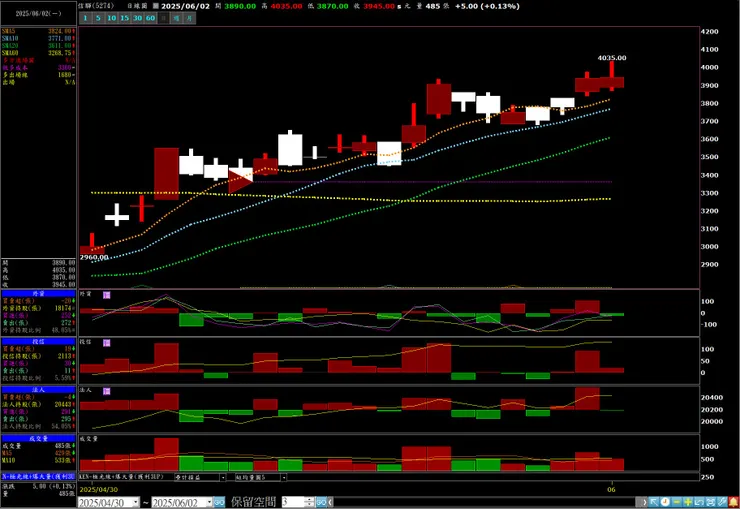Click the MA10 volume value row
740x509 pixels.
tap(38, 460)
